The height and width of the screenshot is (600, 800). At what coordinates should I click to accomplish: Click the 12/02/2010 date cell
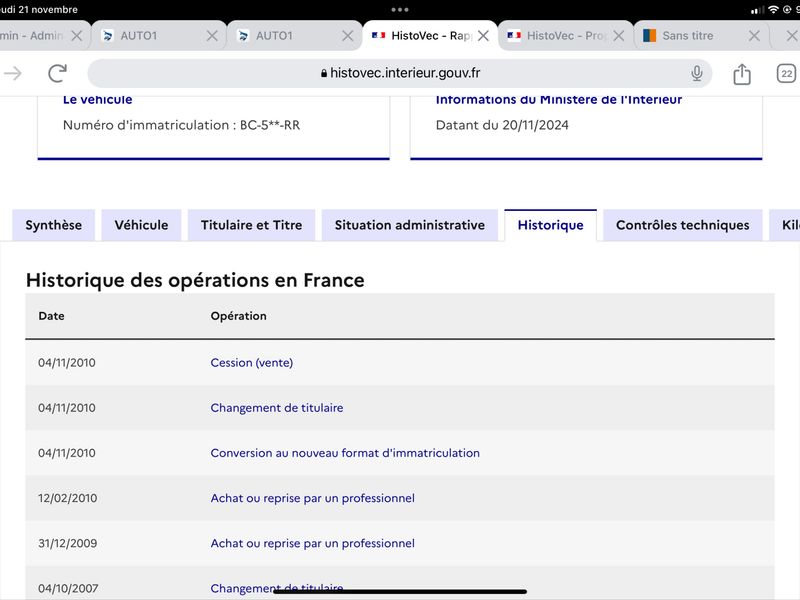[67, 498]
